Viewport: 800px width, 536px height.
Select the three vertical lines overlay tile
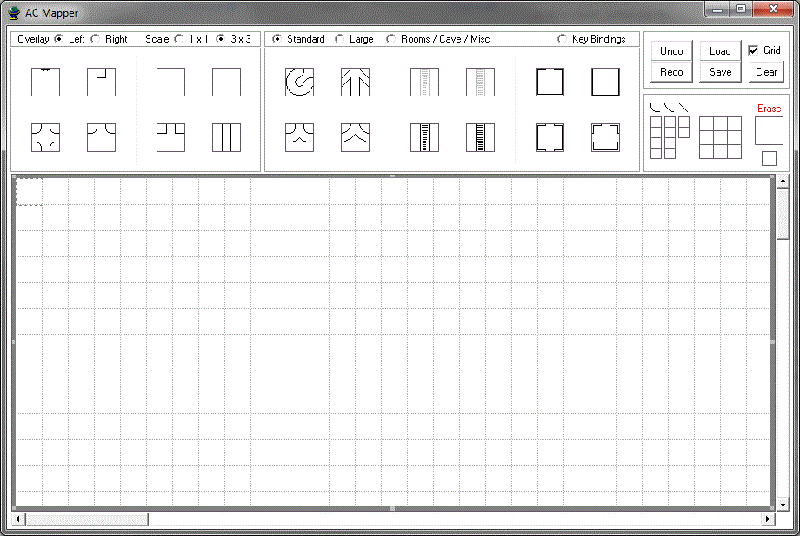coord(226,137)
